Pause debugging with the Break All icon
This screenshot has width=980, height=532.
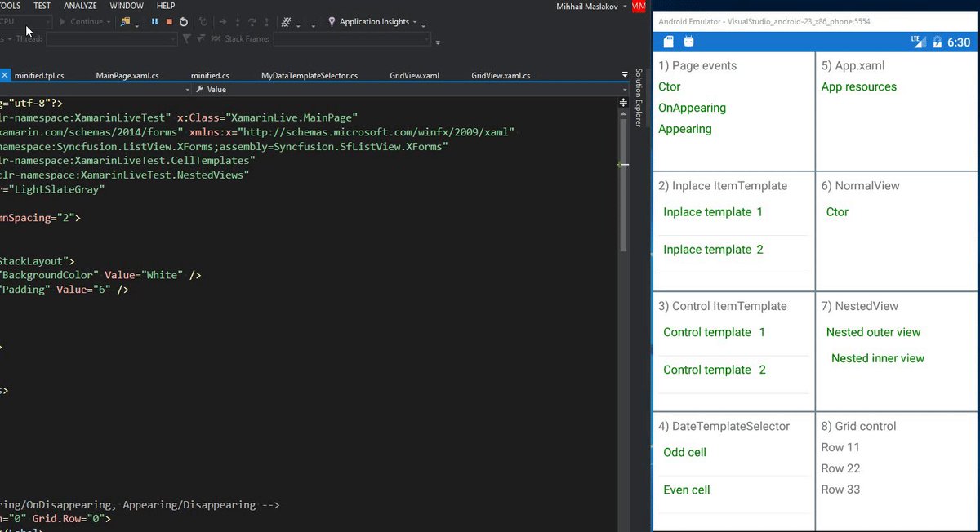coord(154,22)
